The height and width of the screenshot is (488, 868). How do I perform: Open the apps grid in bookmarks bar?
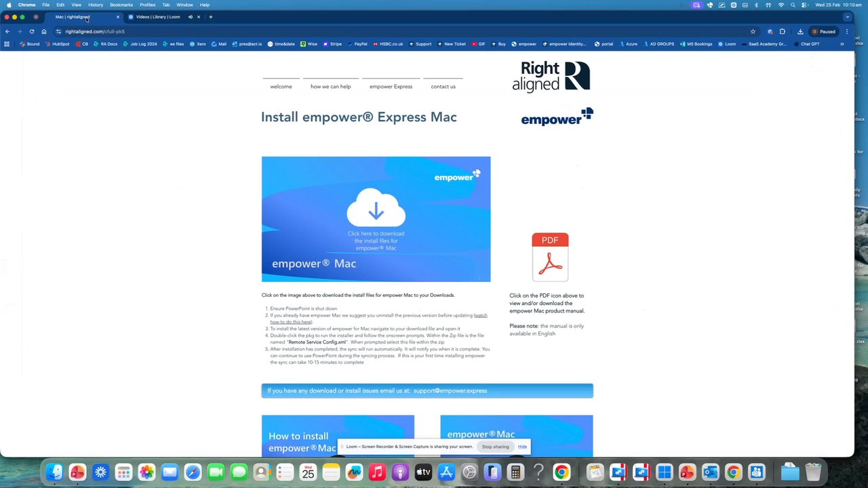7,44
